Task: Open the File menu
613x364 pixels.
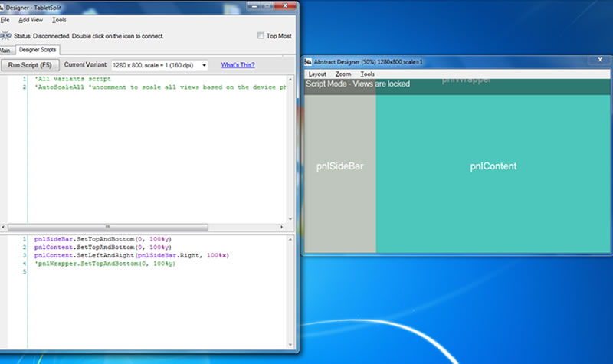Action: tap(5, 20)
